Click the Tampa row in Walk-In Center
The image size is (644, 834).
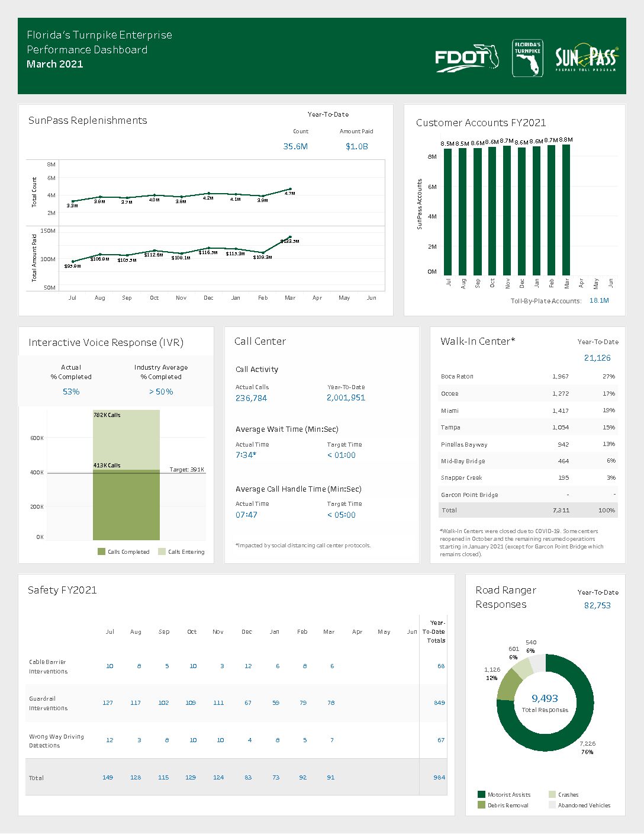(x=528, y=427)
